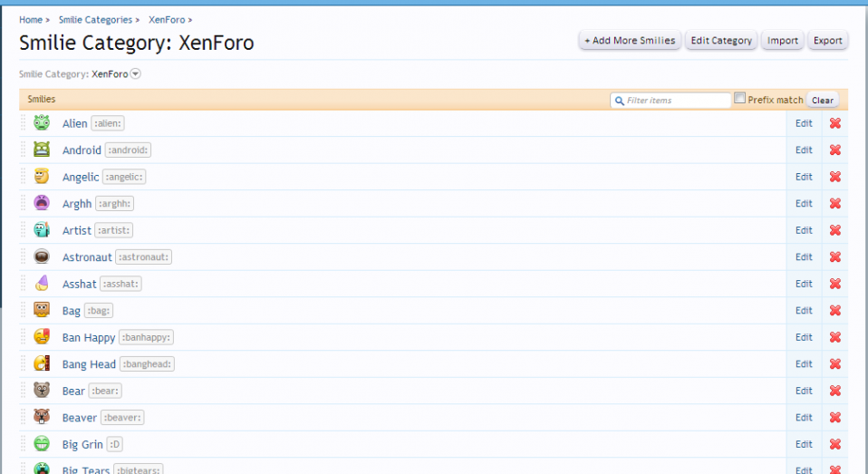
Task: Click the Beaver smilie icon
Action: pyautogui.click(x=42, y=416)
